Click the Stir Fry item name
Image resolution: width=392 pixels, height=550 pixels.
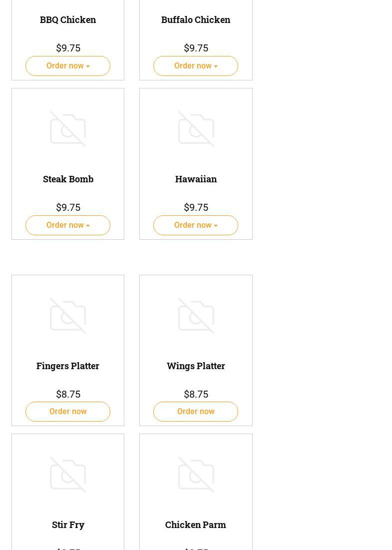[x=68, y=525]
